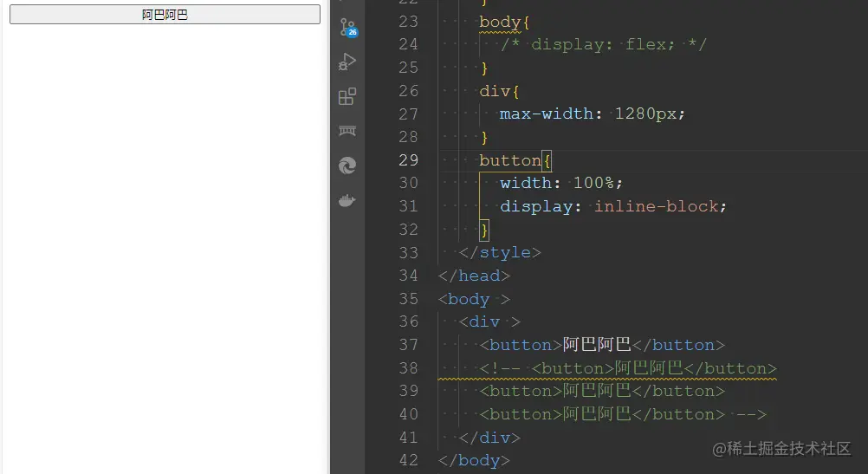Viewport: 868px width, 474px height.
Task: Click the div selector on line 26
Action: click(x=495, y=91)
